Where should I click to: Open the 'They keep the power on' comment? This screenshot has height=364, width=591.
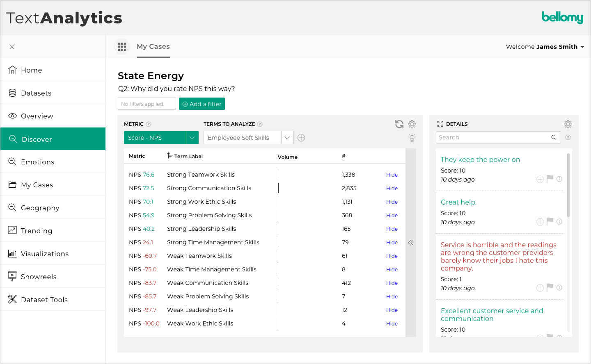[x=480, y=159]
